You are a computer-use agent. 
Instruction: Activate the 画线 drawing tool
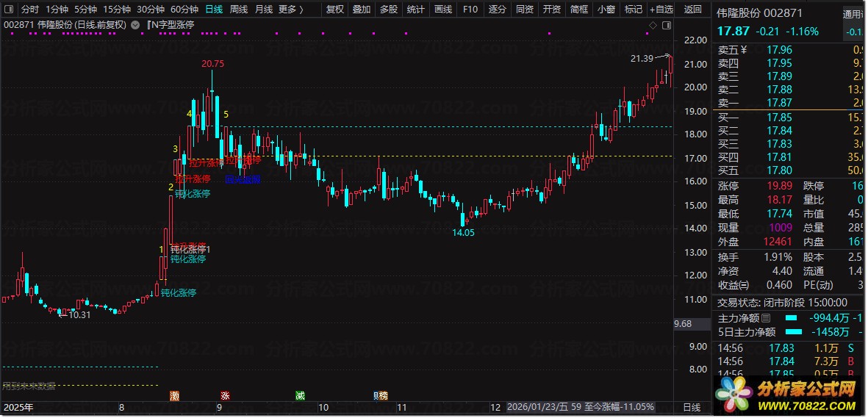pos(443,10)
